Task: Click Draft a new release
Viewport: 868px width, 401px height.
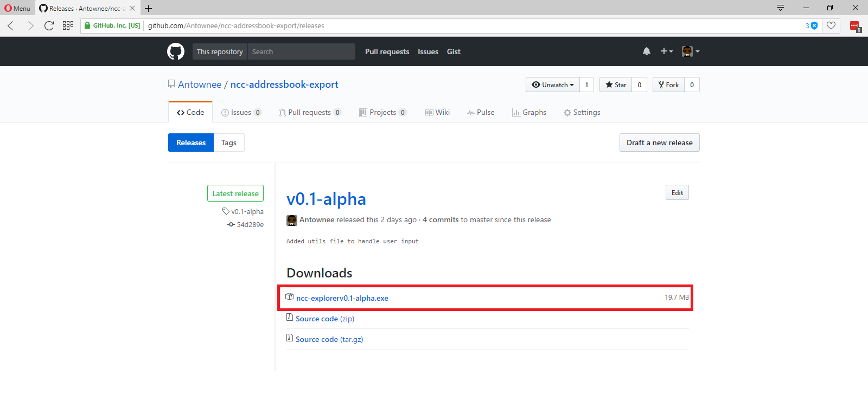Action: coord(660,143)
